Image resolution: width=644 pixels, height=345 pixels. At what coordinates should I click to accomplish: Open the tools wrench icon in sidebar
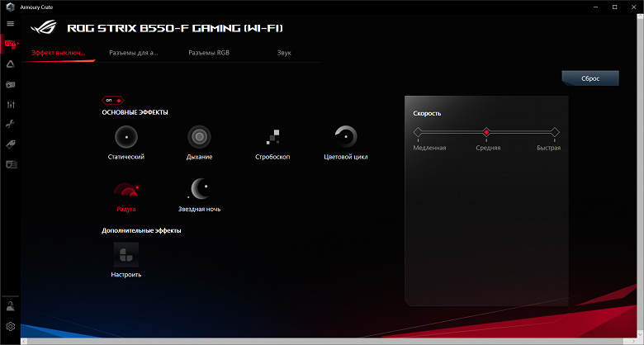11,124
